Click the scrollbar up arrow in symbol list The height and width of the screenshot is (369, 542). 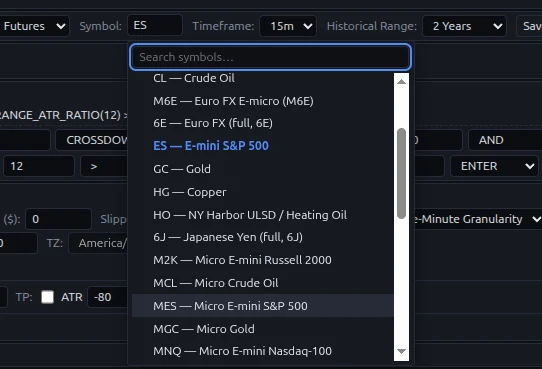(x=401, y=82)
